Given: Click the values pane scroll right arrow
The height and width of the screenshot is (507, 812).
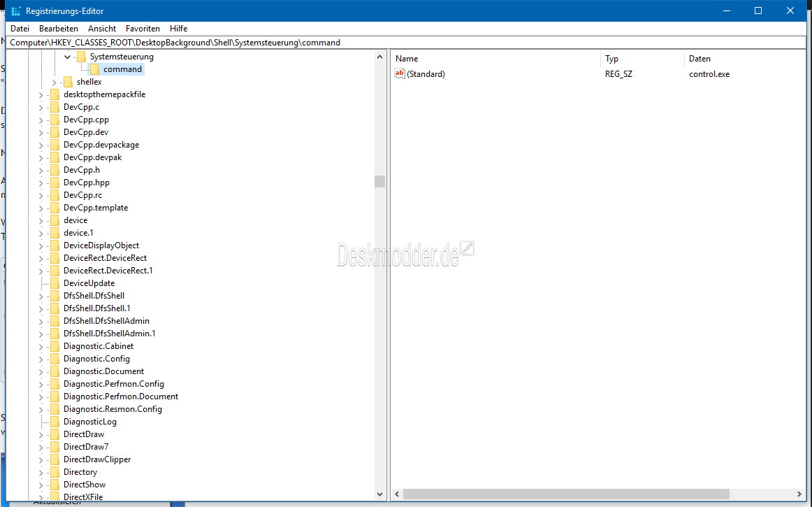Looking at the screenshot, I should click(799, 494).
